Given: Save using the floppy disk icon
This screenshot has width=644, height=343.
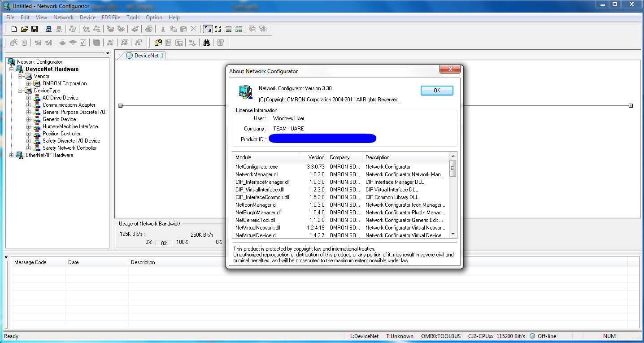Looking at the screenshot, I should pyautogui.click(x=35, y=29).
